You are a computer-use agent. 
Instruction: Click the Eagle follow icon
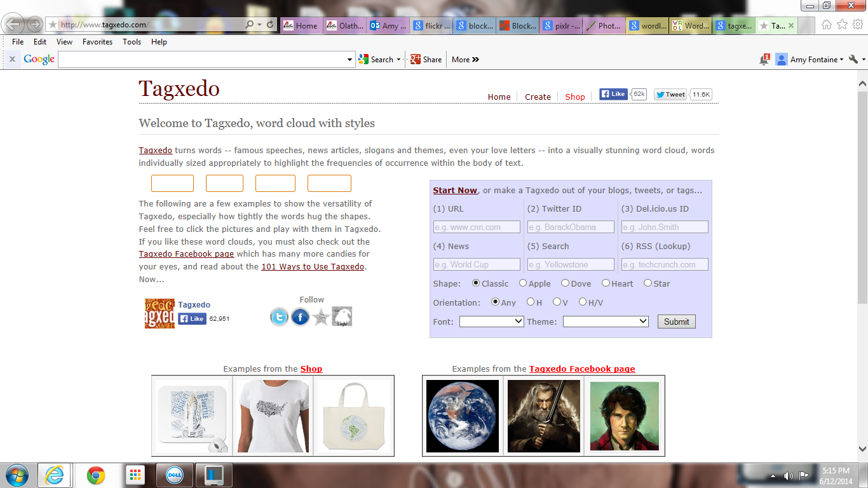pyautogui.click(x=341, y=316)
